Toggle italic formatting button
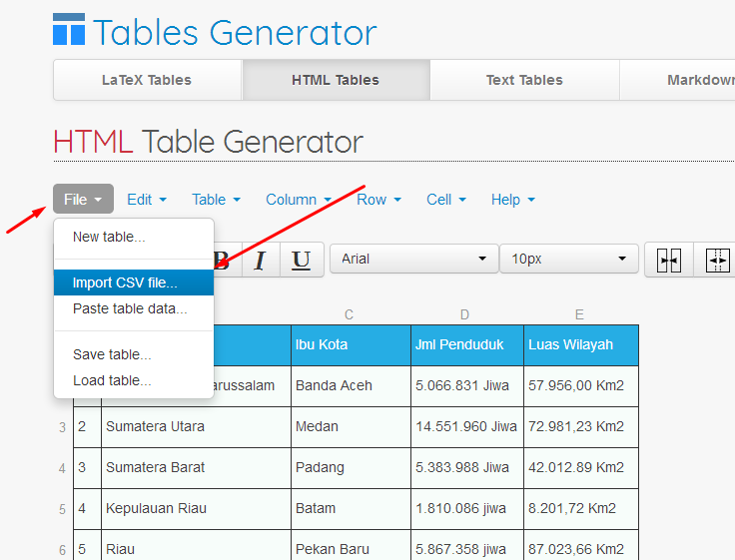This screenshot has width=735, height=560. (x=261, y=260)
